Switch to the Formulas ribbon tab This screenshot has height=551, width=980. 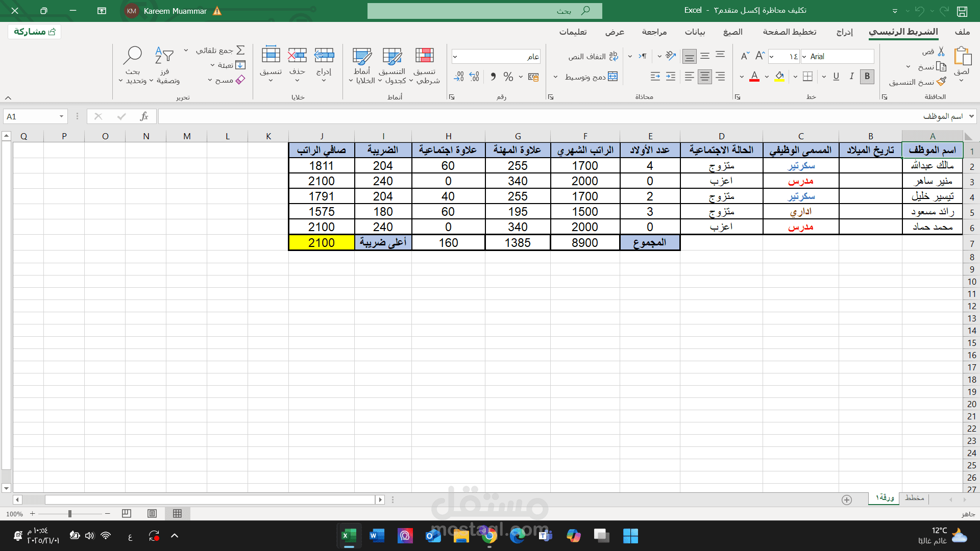[732, 32]
